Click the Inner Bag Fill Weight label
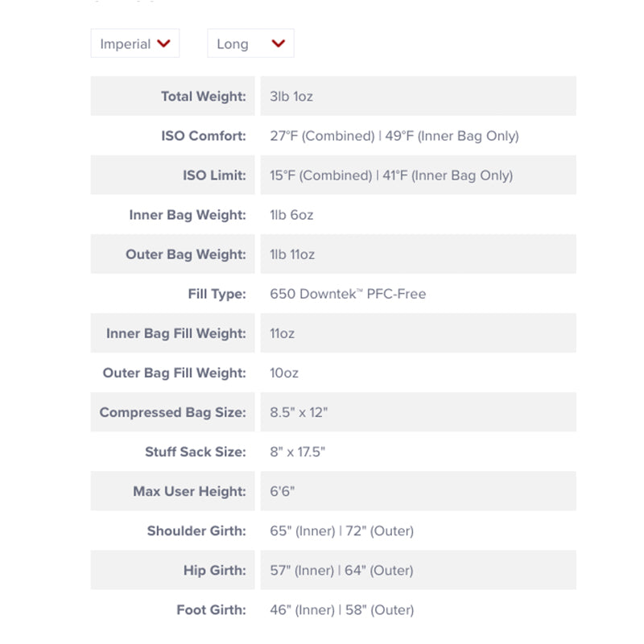This screenshot has width=644, height=644. click(x=176, y=333)
